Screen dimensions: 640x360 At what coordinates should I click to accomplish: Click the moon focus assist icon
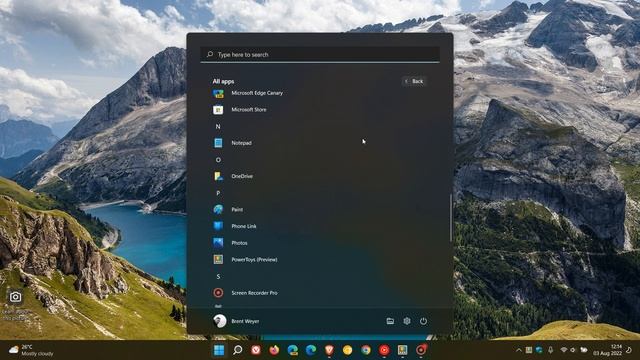point(629,350)
